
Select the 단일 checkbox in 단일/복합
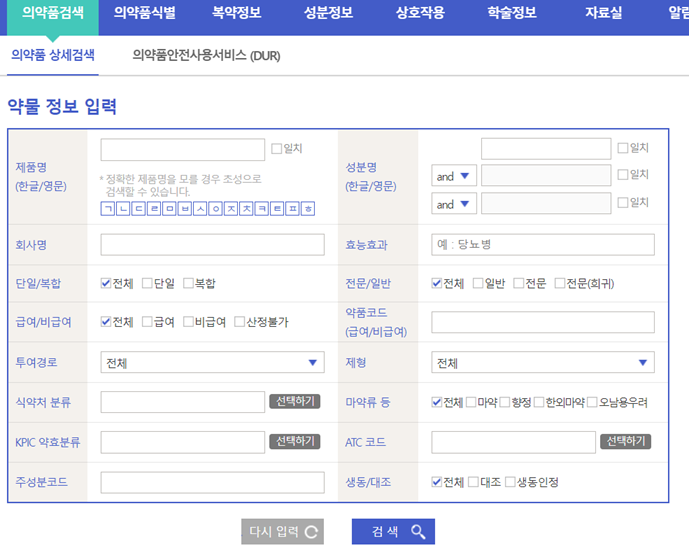click(147, 283)
